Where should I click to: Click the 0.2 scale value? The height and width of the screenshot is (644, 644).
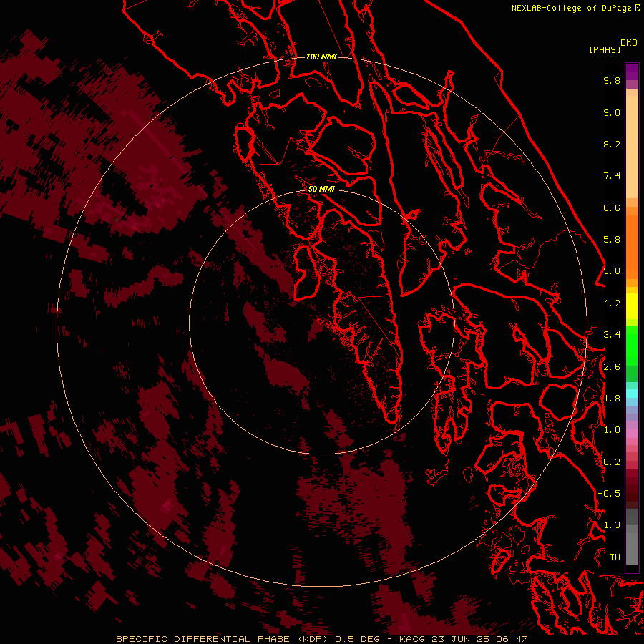(x=612, y=462)
